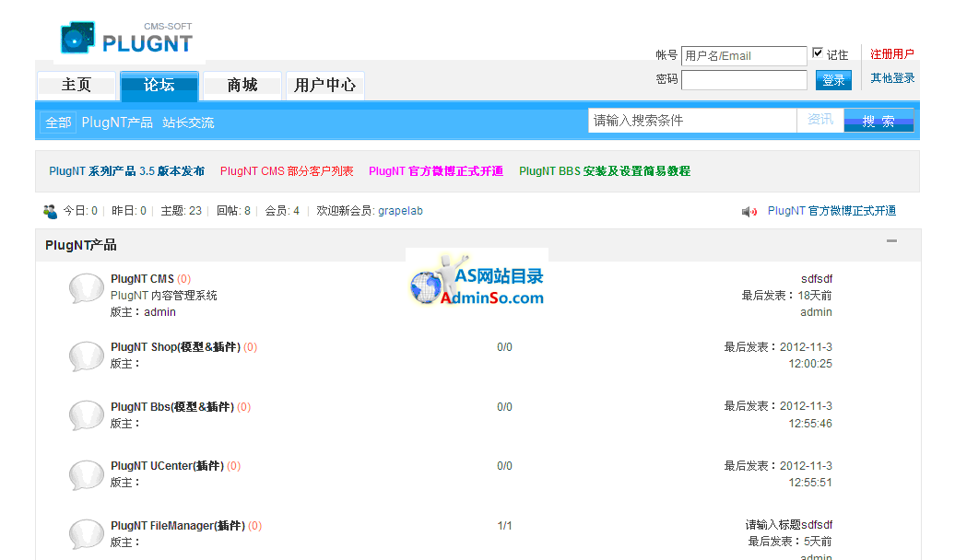
Task: Click the 0/0 count for PlugNT Bbs
Action: [504, 406]
